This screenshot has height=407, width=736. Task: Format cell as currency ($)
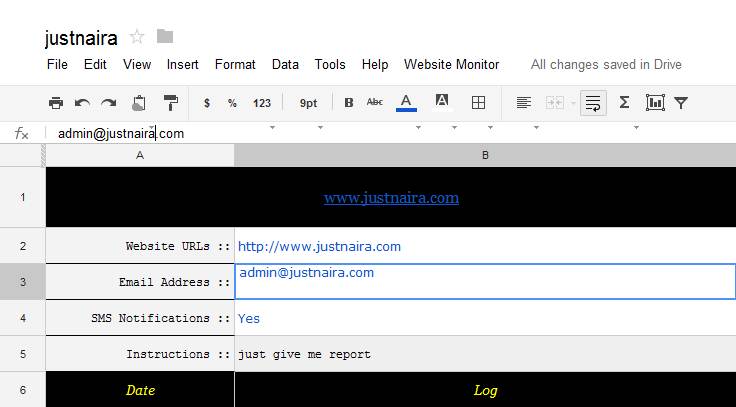[207, 103]
